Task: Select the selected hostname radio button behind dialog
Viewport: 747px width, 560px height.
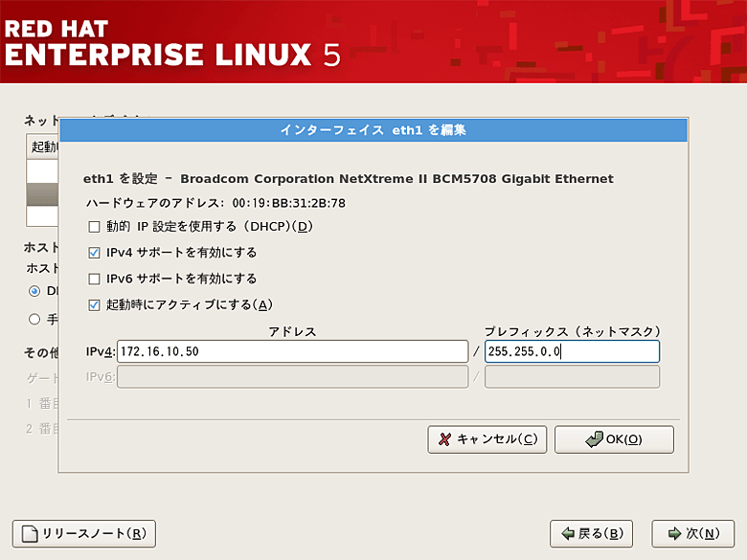Action: click(x=34, y=291)
